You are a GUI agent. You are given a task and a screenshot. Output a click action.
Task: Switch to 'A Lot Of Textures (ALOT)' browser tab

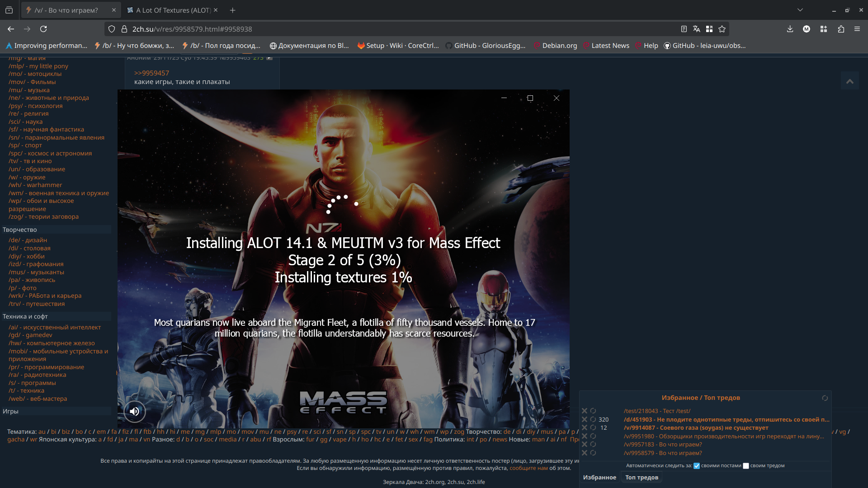pyautogui.click(x=173, y=10)
